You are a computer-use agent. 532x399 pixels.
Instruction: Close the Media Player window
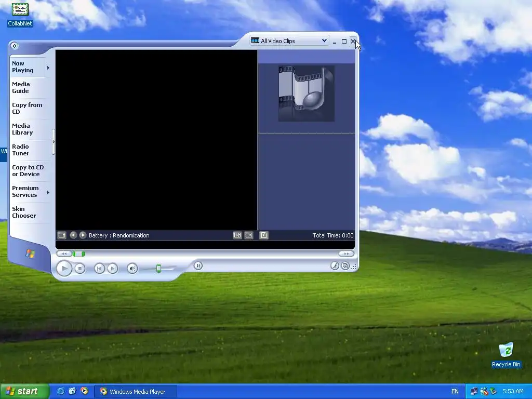click(353, 42)
